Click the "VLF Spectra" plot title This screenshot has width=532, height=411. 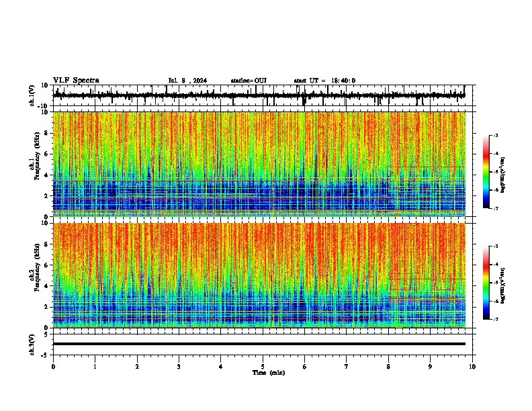tap(76, 81)
